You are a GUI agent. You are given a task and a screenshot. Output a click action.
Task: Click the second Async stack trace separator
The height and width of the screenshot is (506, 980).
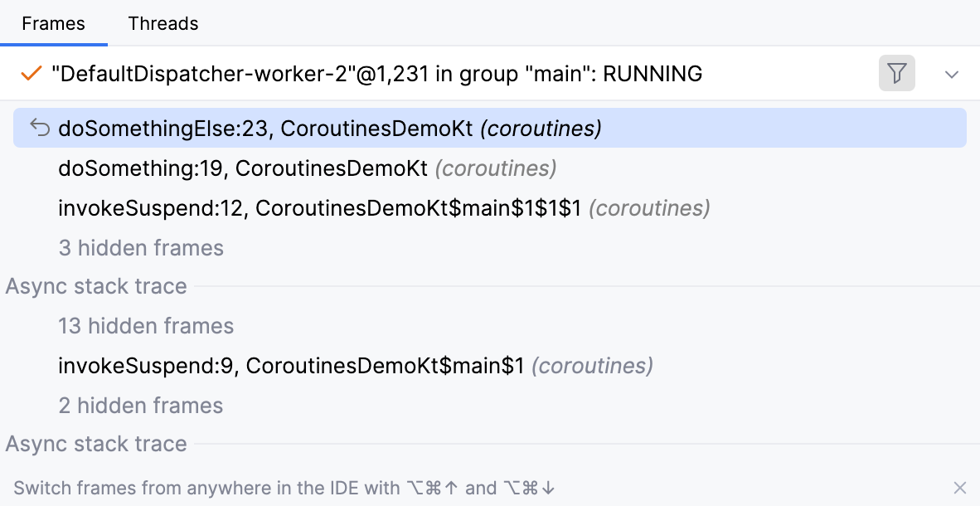95,444
